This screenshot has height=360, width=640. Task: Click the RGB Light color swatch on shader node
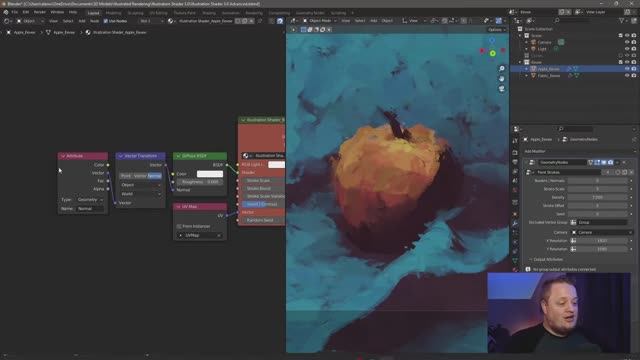pos(276,164)
